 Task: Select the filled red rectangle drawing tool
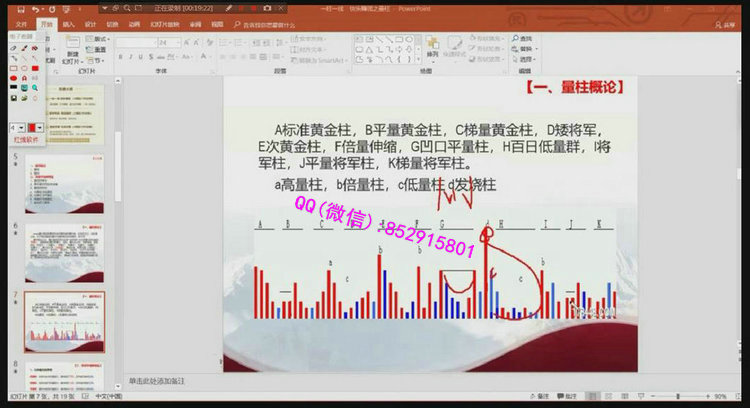pyautogui.click(x=35, y=68)
